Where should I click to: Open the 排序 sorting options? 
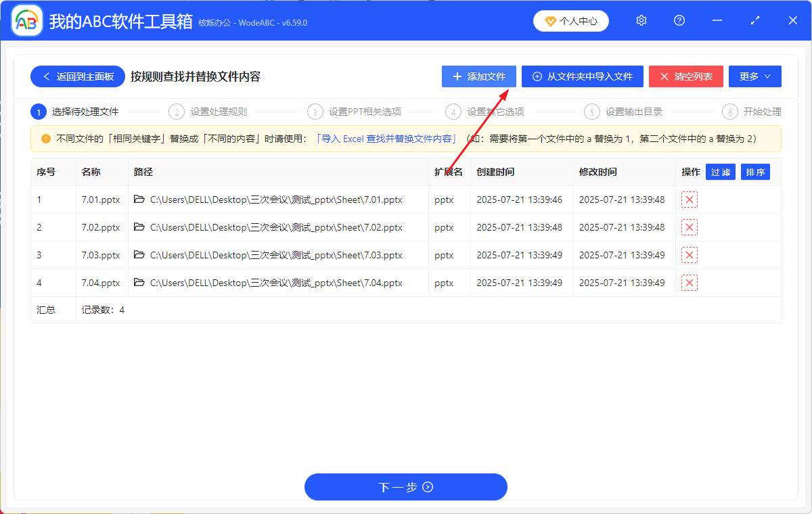coord(754,172)
